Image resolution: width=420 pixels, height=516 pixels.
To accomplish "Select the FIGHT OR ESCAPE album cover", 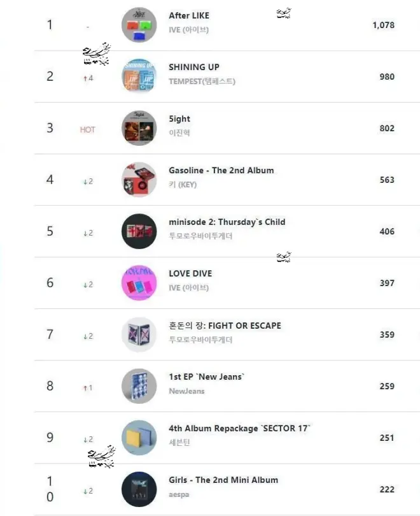I will tap(139, 334).
